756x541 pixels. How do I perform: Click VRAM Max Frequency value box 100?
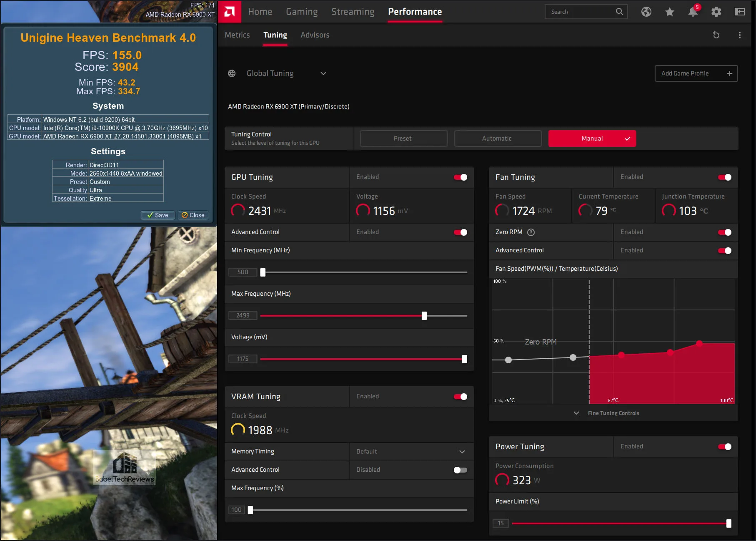236,510
